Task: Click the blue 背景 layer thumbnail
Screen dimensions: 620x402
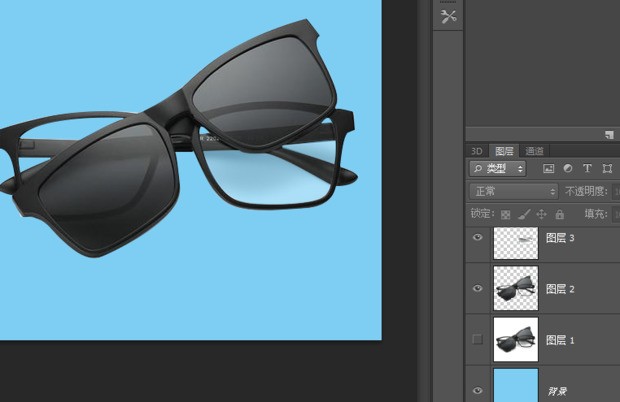Action: [516, 385]
